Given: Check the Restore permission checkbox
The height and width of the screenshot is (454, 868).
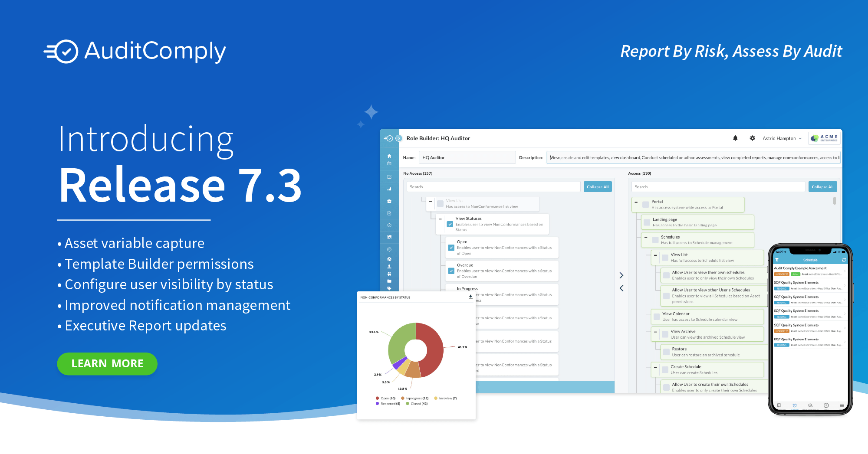Looking at the screenshot, I should tap(666, 352).
